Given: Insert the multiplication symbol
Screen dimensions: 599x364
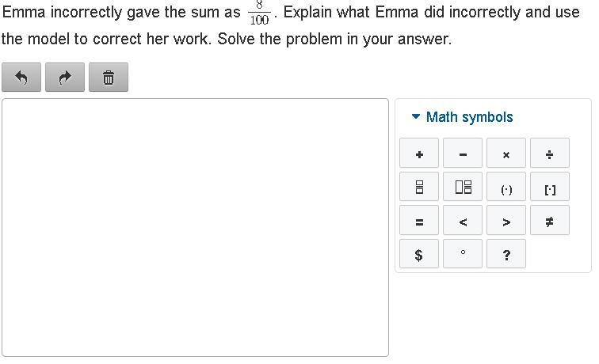Looking at the screenshot, I should tap(506, 153).
